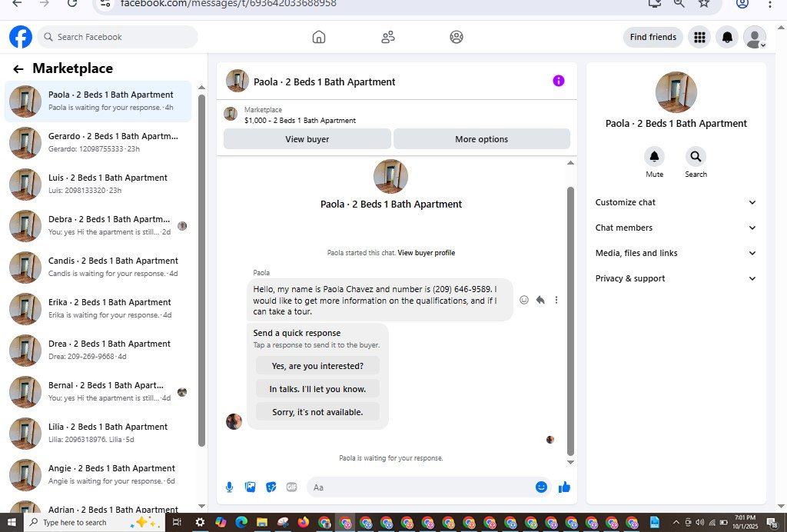Expand Chat members section
This screenshot has width=787, height=532.
click(x=676, y=228)
